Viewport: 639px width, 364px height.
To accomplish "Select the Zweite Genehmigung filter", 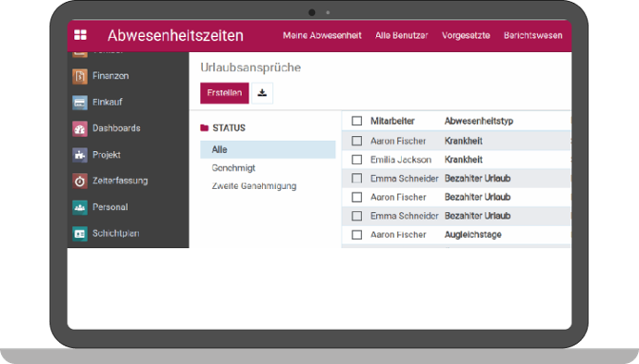I will tap(254, 186).
